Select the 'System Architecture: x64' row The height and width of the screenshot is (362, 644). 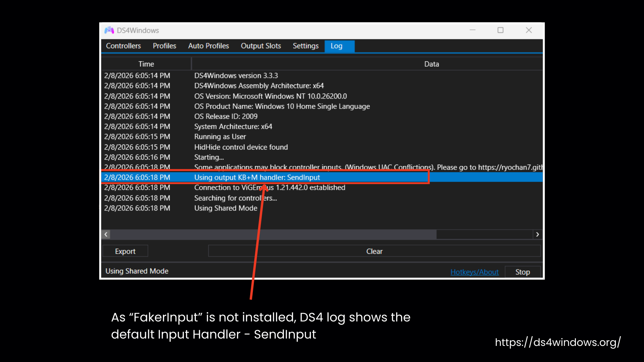coord(322,127)
